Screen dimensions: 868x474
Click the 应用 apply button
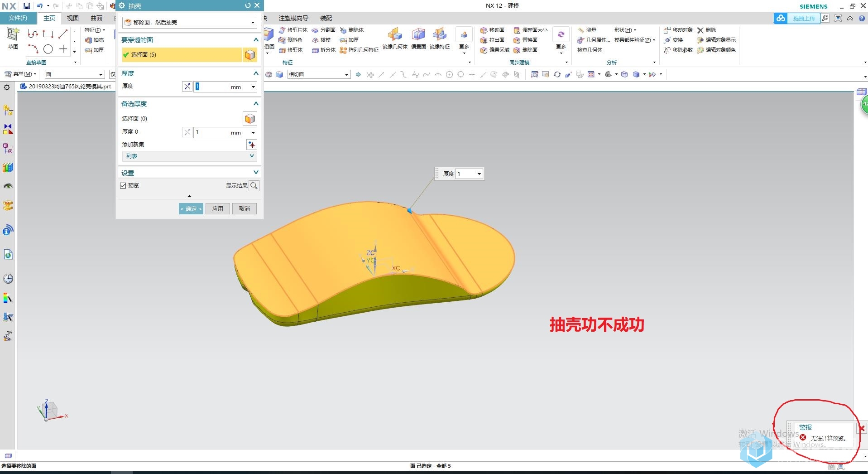[x=218, y=208]
